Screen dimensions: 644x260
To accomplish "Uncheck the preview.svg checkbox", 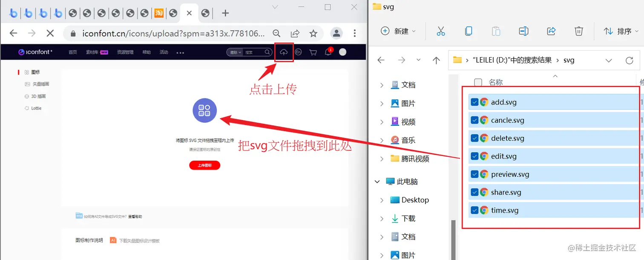I will [x=474, y=174].
